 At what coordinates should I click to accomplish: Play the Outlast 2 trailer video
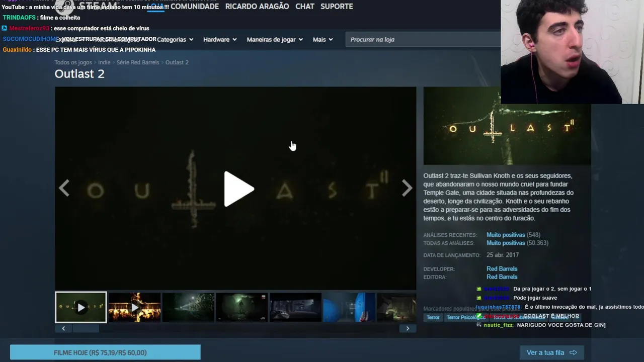238,189
